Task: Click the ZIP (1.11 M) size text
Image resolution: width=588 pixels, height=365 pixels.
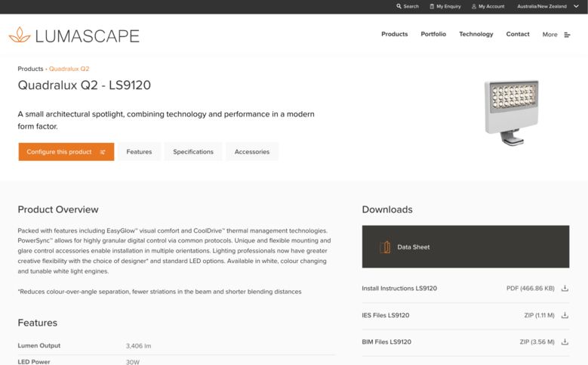Action: 539,315
